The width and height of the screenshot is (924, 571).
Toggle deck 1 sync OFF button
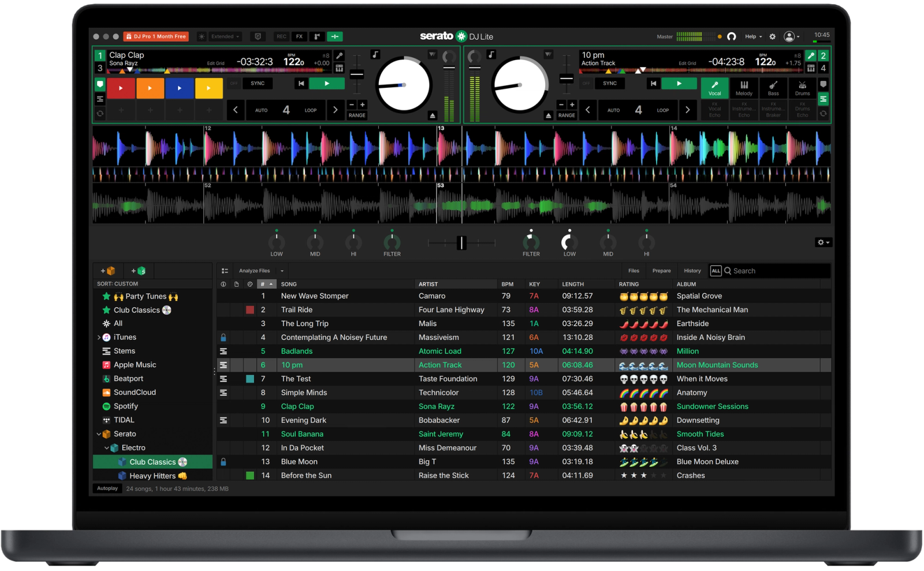234,84
